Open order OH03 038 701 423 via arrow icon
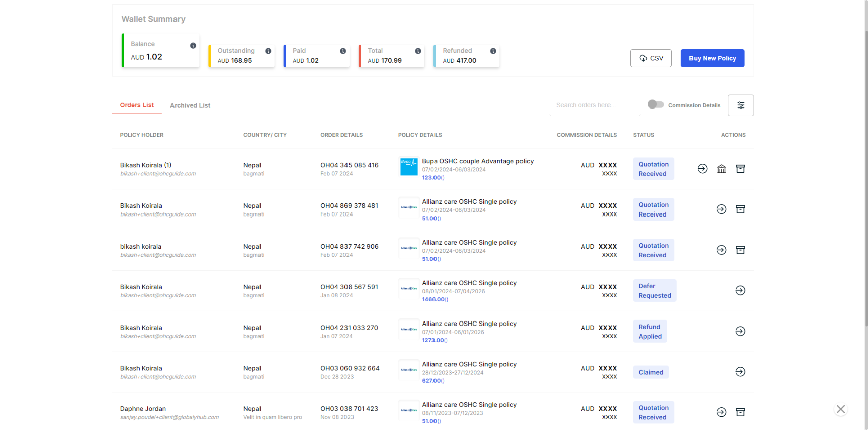This screenshot has width=868, height=430. pyautogui.click(x=722, y=412)
